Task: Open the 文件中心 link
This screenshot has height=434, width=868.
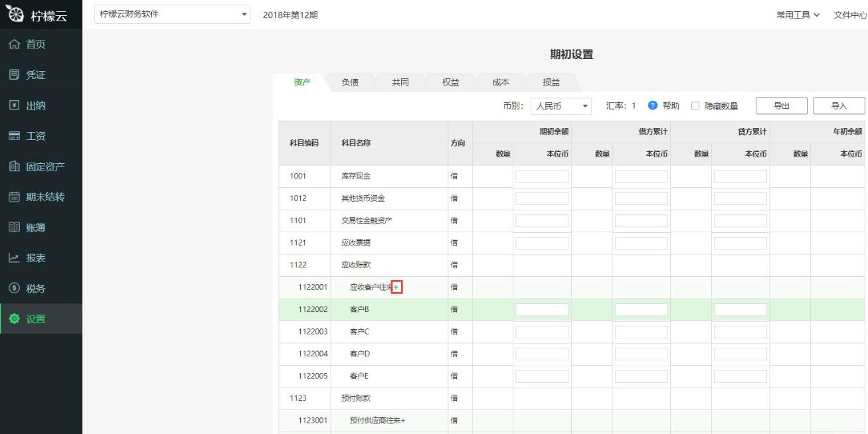Action: click(x=851, y=15)
